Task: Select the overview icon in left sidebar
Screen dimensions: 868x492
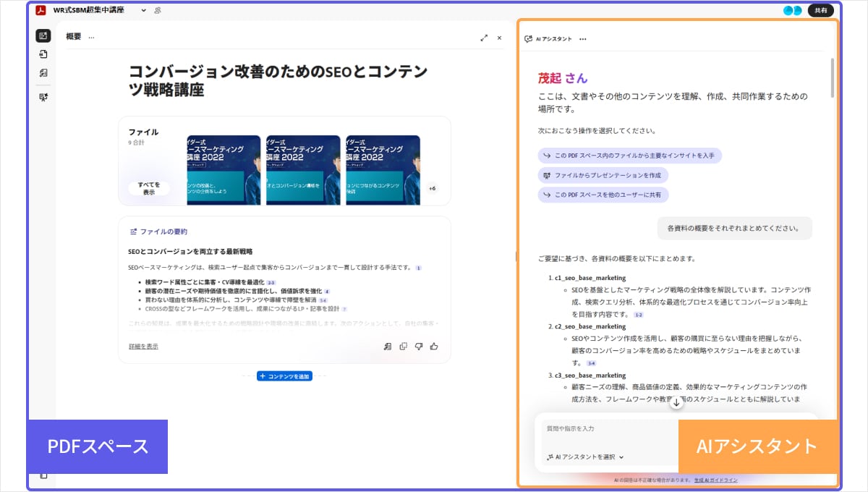Action: point(43,35)
